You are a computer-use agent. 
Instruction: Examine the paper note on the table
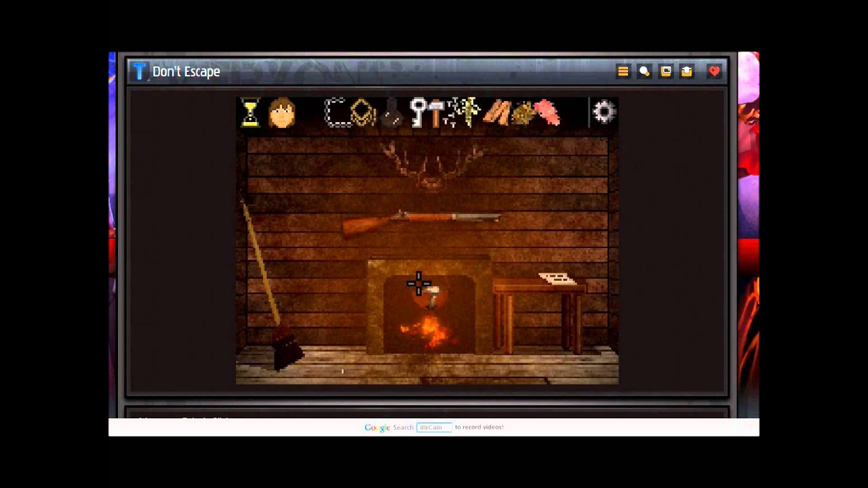(557, 279)
